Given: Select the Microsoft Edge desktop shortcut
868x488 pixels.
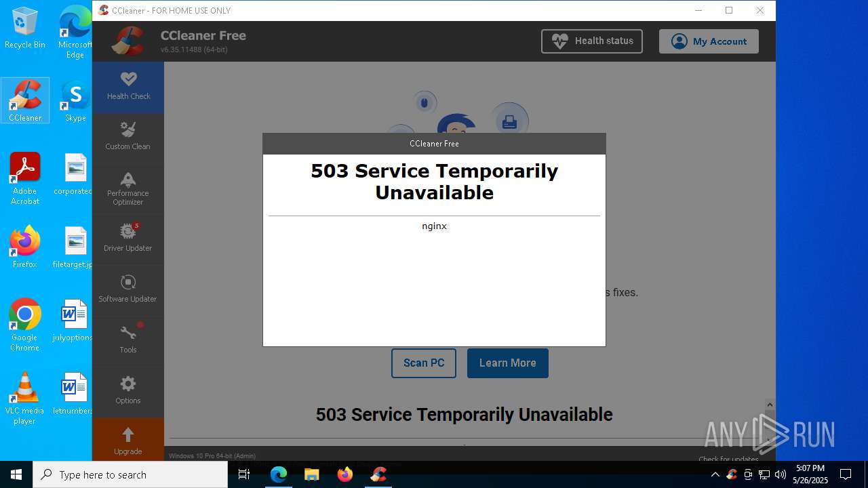Looking at the screenshot, I should [75, 33].
